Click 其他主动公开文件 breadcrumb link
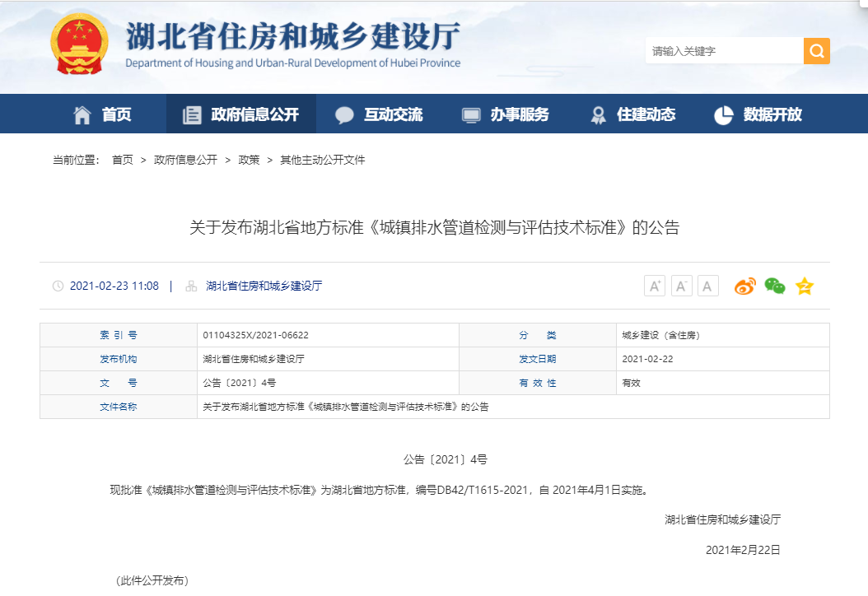The image size is (868, 596). coord(322,160)
